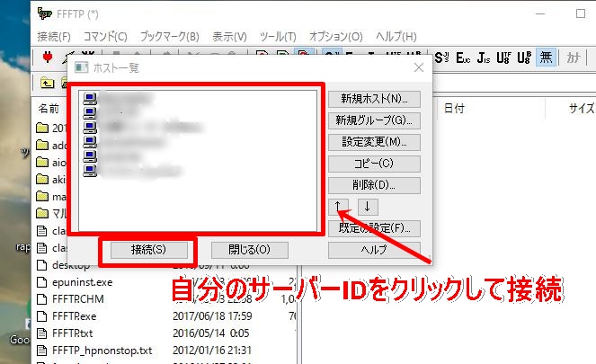Click the 既定の設定(F)... button
This screenshot has height=364, width=596.
[x=374, y=228]
